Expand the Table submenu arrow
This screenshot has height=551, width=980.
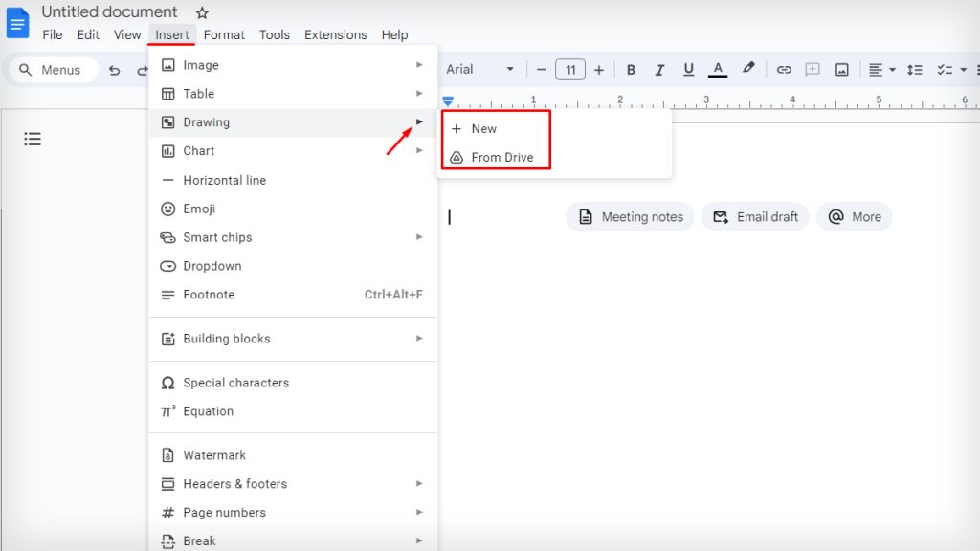click(419, 94)
